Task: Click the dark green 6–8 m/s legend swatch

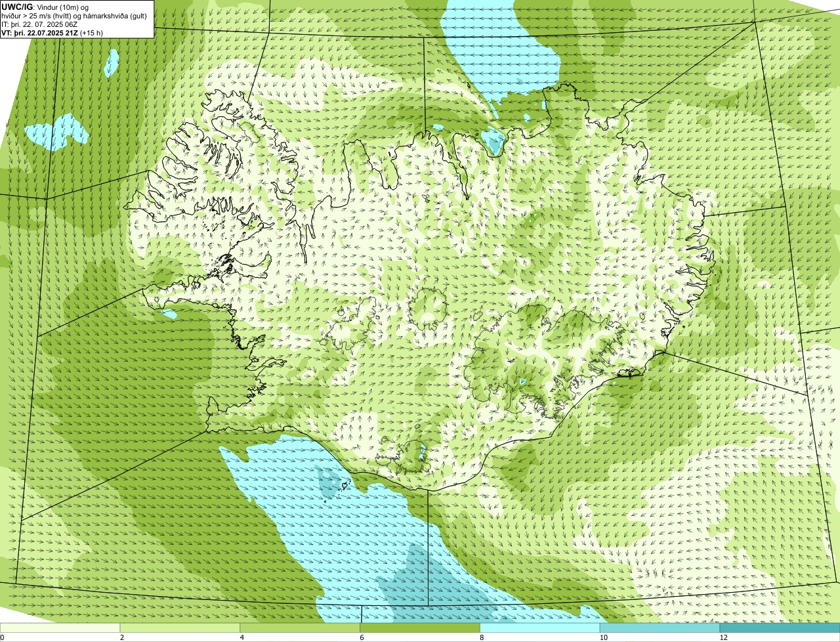Action: coord(420,628)
